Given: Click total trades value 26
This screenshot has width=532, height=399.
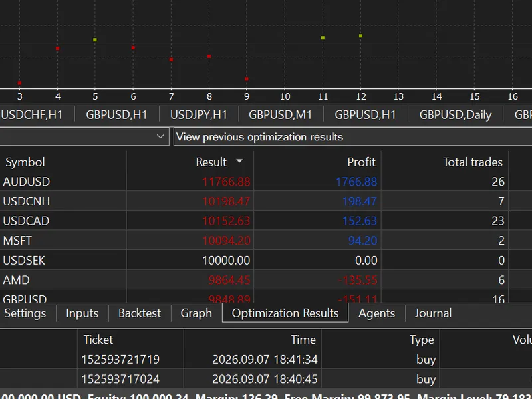Looking at the screenshot, I should [x=498, y=182].
